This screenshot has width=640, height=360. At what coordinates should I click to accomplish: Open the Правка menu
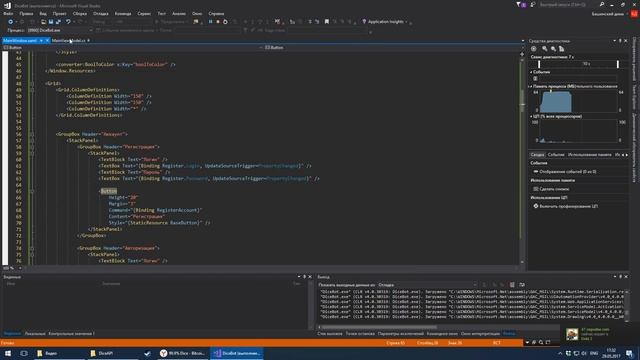26,13
